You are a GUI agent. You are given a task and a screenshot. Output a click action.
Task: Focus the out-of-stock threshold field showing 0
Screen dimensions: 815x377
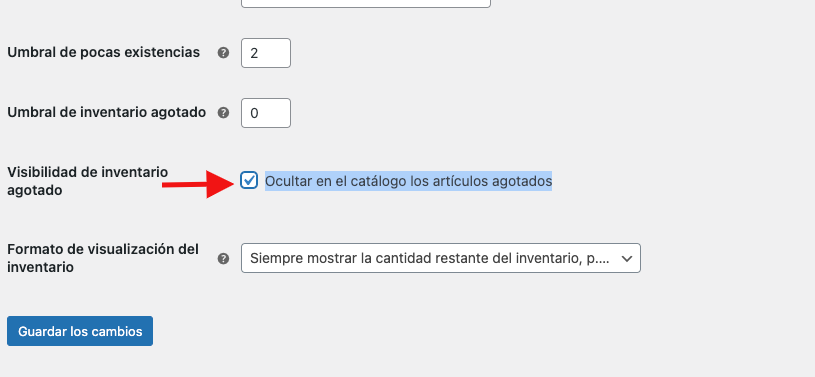point(266,113)
